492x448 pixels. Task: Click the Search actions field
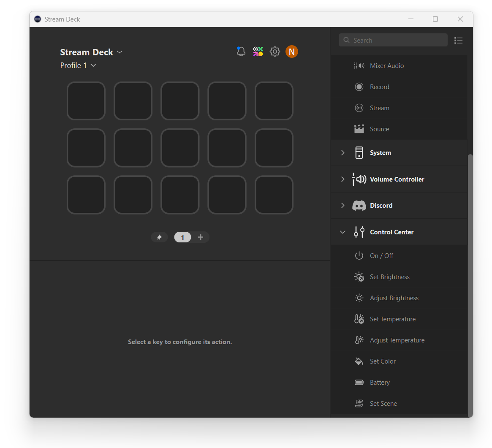tap(393, 40)
